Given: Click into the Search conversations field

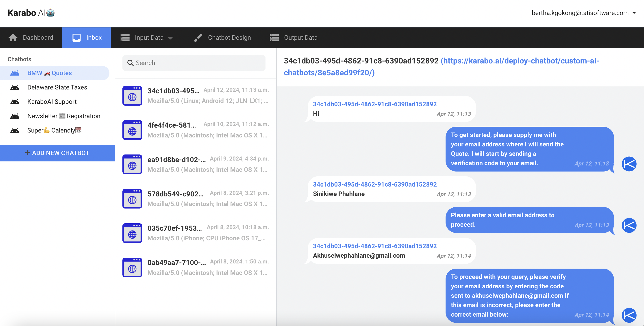Looking at the screenshot, I should point(194,63).
